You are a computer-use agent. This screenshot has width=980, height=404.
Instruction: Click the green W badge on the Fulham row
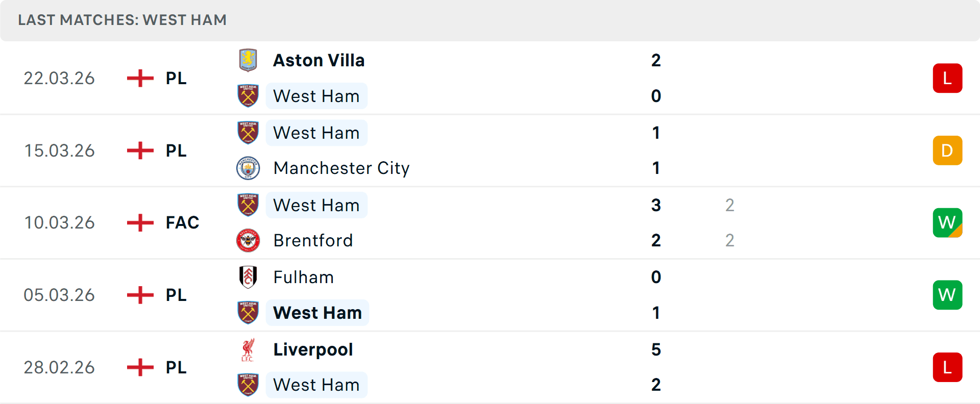click(x=947, y=295)
